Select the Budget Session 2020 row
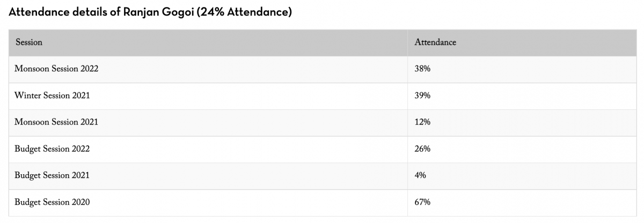Image resolution: width=644 pixels, height=223 pixels. [x=52, y=202]
